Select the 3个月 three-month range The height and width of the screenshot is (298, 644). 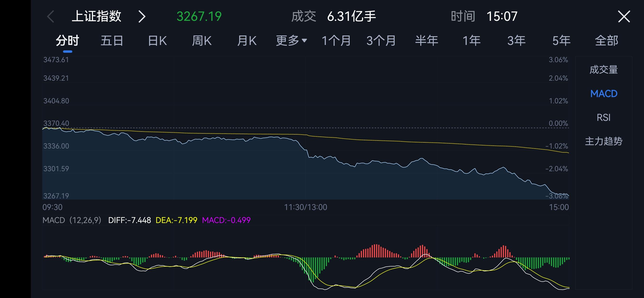coord(381,40)
